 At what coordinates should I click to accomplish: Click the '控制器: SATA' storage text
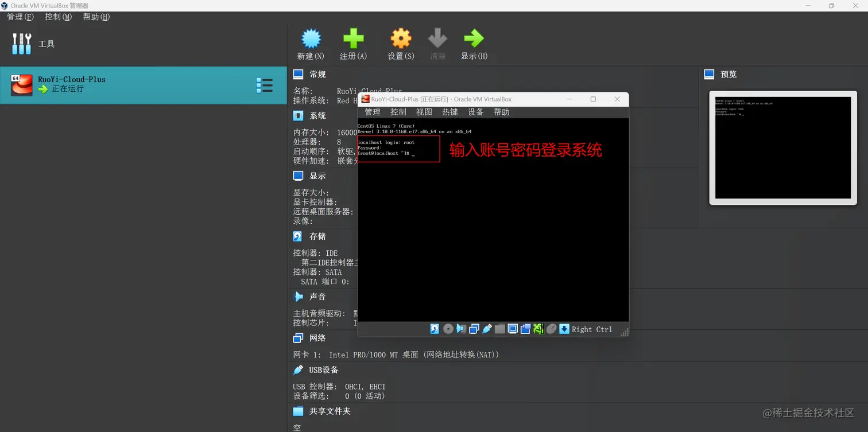[317, 272]
